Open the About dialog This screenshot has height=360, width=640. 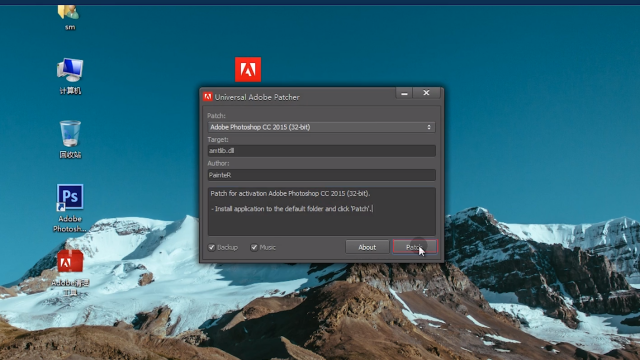coord(367,247)
